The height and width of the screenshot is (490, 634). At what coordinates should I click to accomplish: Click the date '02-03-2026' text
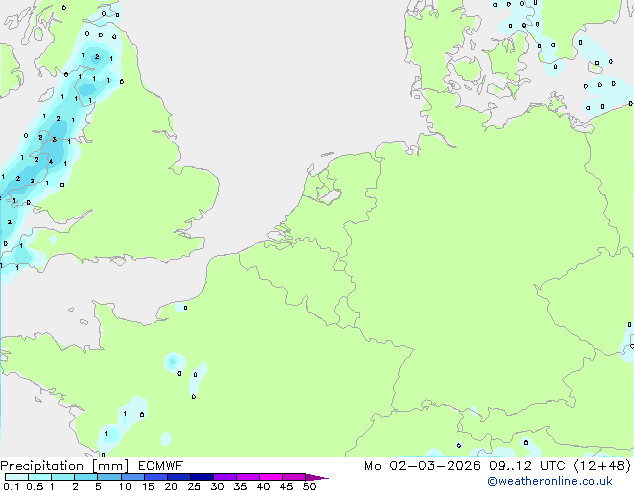[x=435, y=466]
